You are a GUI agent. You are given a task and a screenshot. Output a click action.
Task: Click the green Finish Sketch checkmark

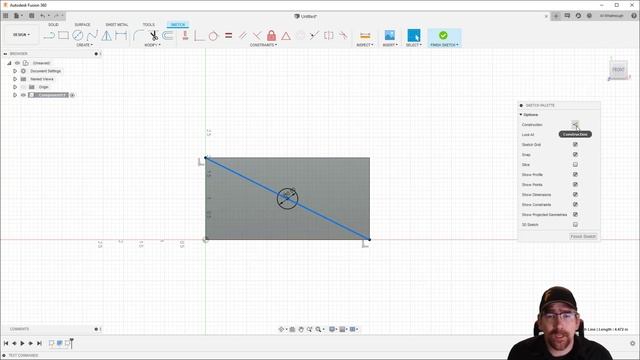(x=443, y=36)
